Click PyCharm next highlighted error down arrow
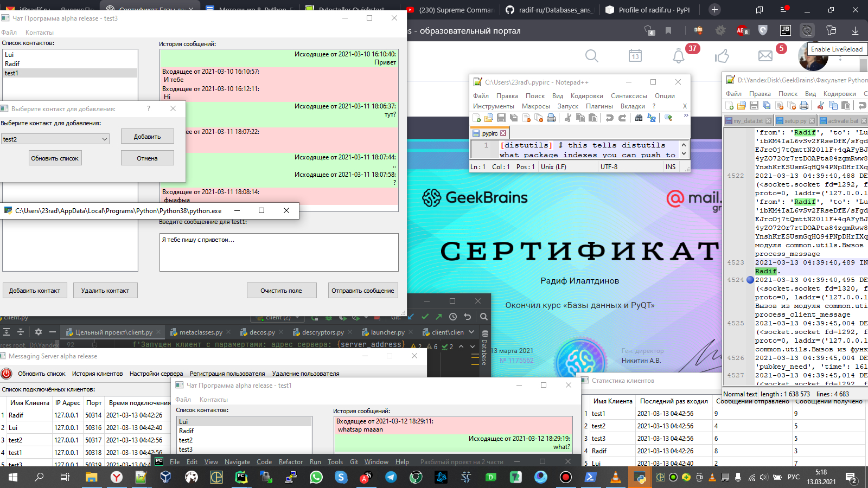 coord(472,346)
